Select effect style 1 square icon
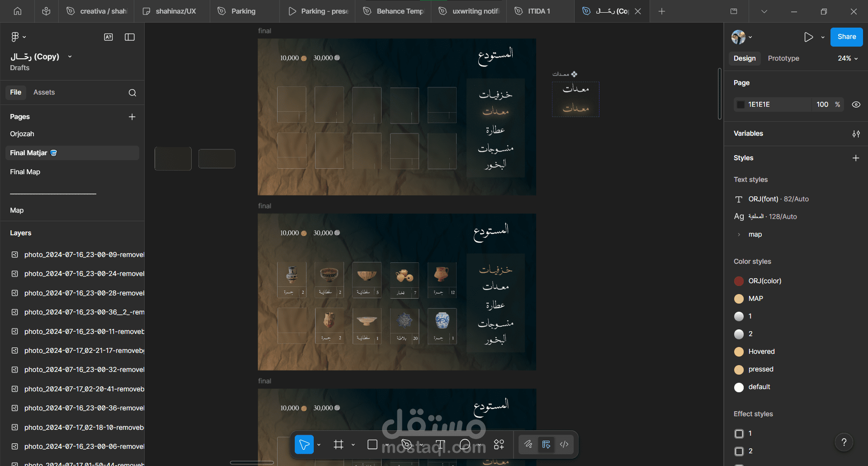The height and width of the screenshot is (466, 868). [x=739, y=434]
